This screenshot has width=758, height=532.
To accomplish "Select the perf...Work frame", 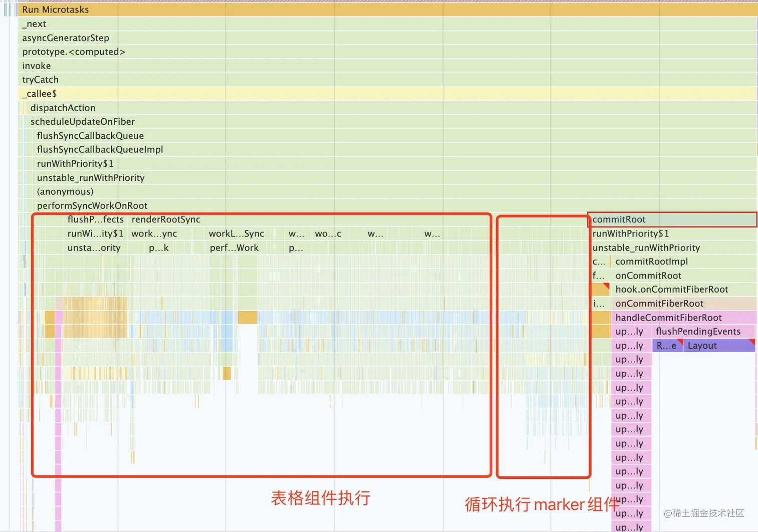I will point(234,247).
